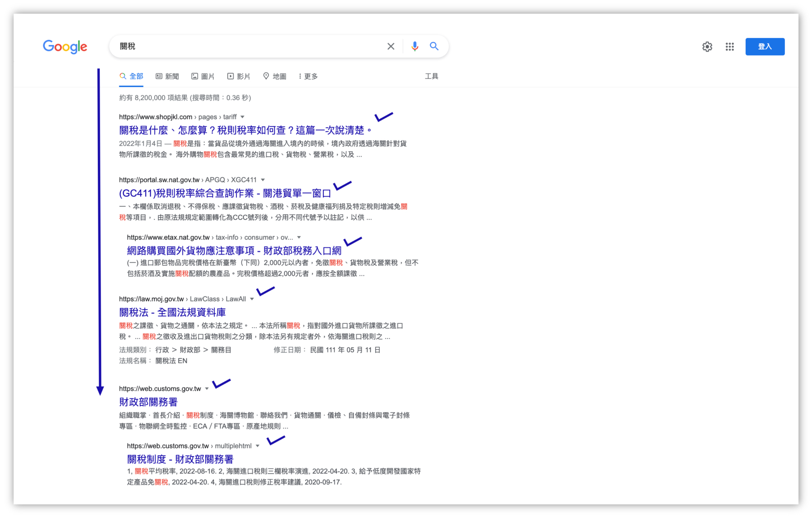Open the arrow menu next to law.moj.gov.tw

coord(253,298)
